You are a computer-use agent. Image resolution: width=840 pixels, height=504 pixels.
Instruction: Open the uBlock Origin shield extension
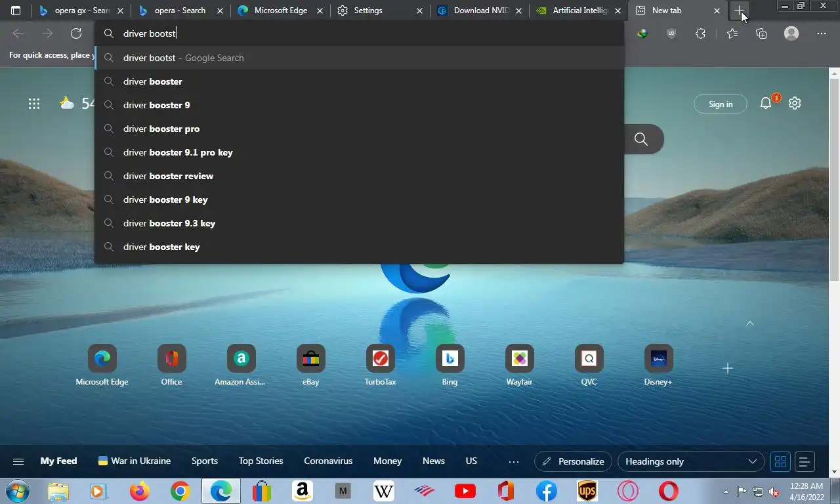(x=671, y=33)
